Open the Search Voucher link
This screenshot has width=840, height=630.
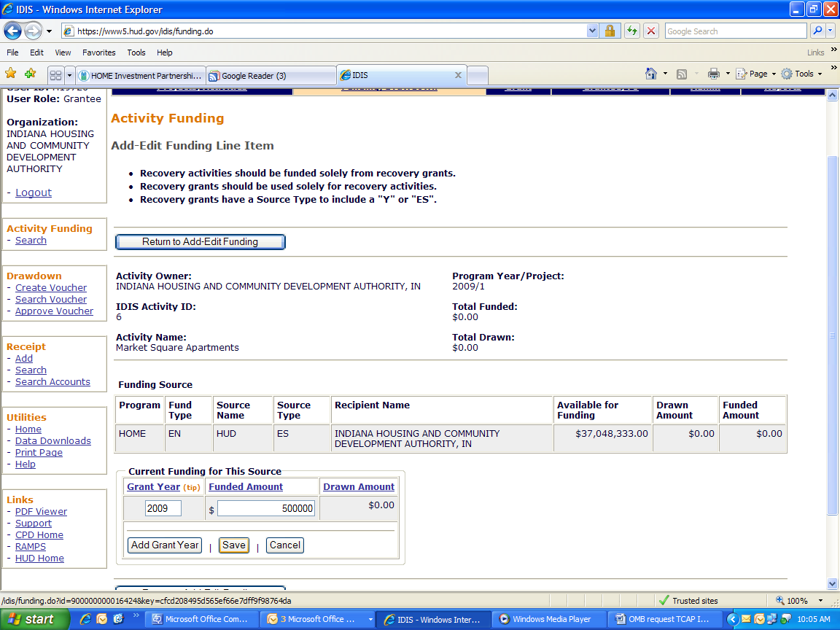point(51,300)
